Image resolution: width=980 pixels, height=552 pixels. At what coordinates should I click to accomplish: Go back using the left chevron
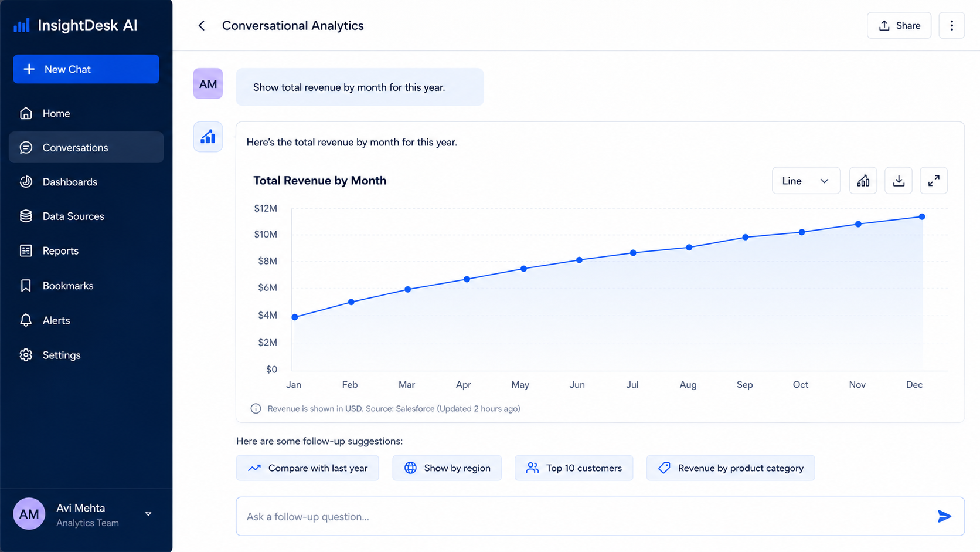click(x=202, y=26)
